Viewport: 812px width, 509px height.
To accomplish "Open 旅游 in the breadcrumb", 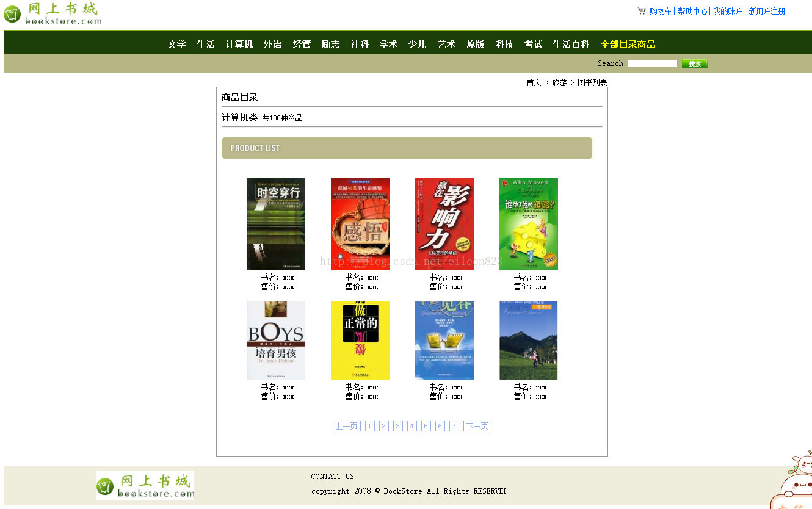I will pos(559,82).
